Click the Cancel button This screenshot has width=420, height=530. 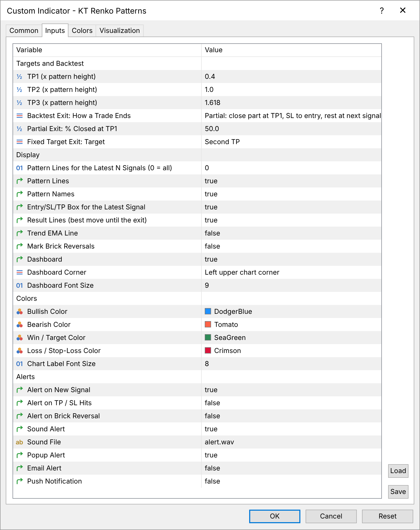point(331,516)
